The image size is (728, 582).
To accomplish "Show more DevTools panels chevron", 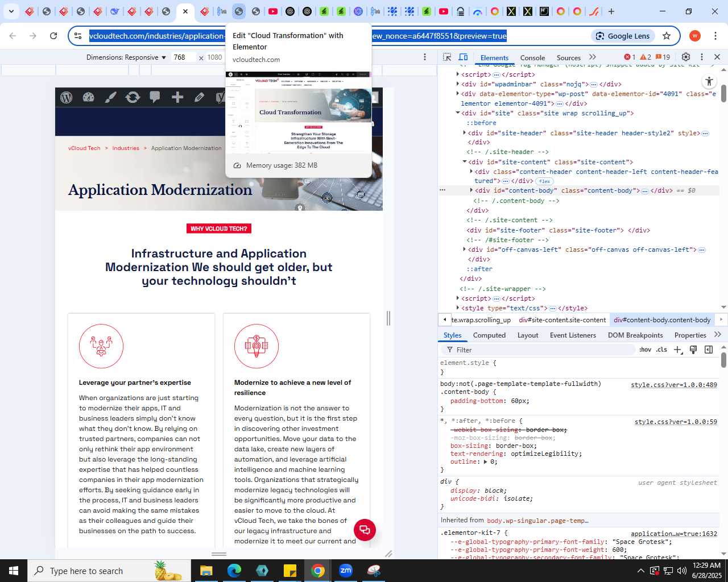I will tap(593, 57).
